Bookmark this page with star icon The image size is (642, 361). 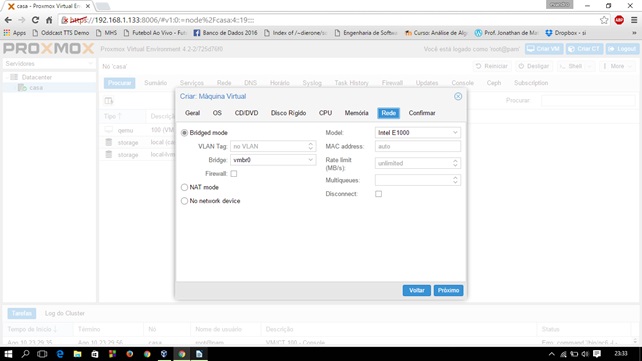point(604,20)
